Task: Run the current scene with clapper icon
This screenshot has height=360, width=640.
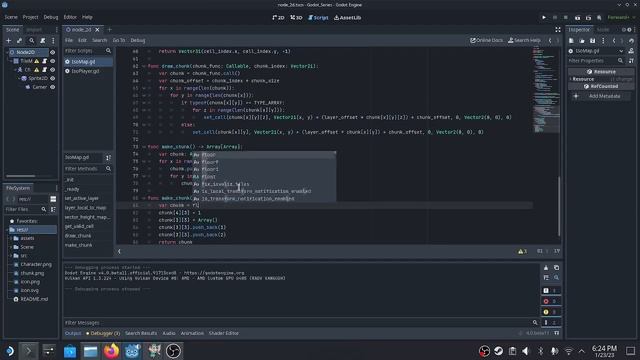Action: [577, 18]
